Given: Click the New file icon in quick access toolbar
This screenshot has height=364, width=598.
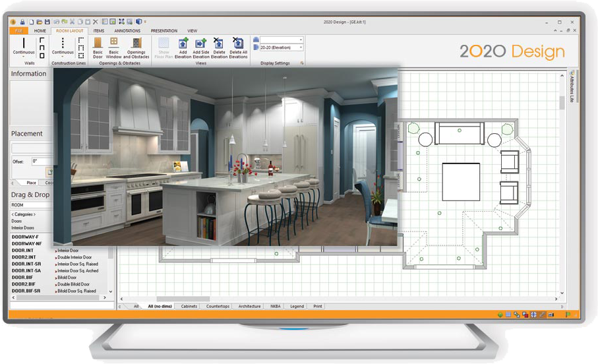Looking at the screenshot, I should 32,22.
